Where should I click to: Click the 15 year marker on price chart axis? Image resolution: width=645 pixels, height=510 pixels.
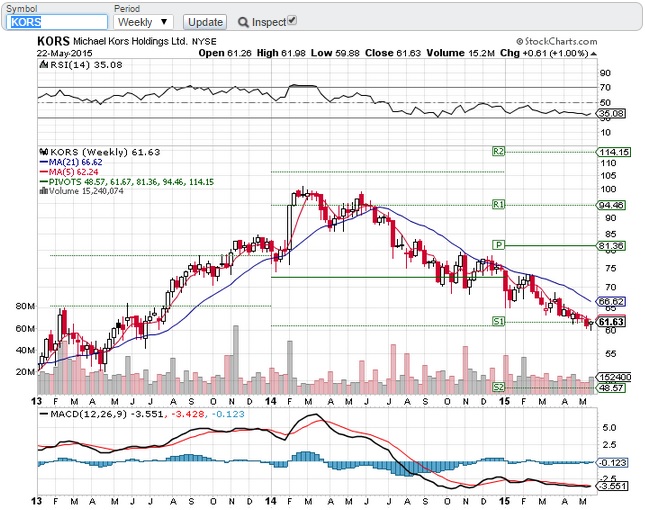[x=504, y=401]
